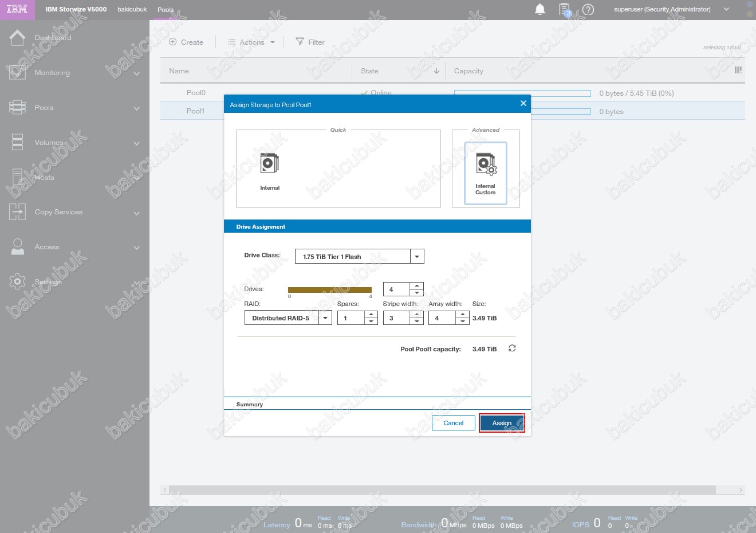Open the Settings menu item
The width and height of the screenshot is (756, 533).
click(48, 282)
